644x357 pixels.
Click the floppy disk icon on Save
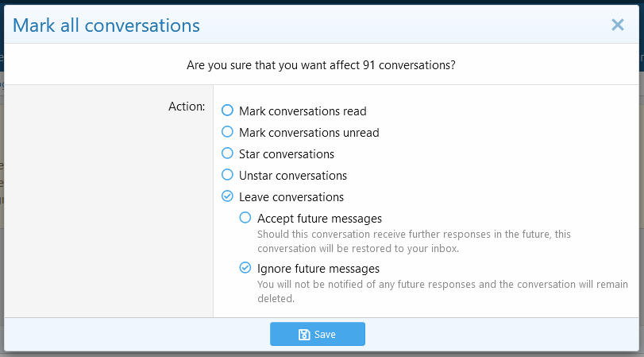point(304,335)
